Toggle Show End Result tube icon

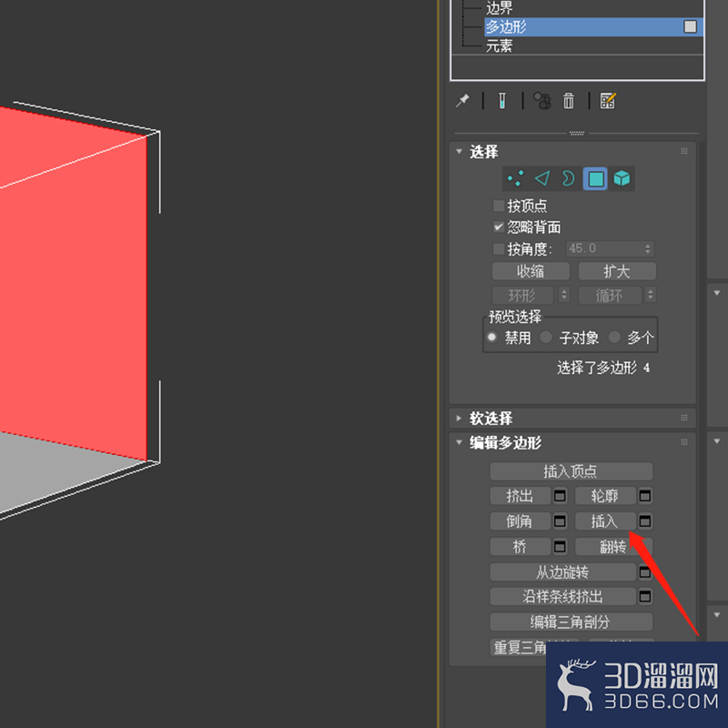(502, 101)
